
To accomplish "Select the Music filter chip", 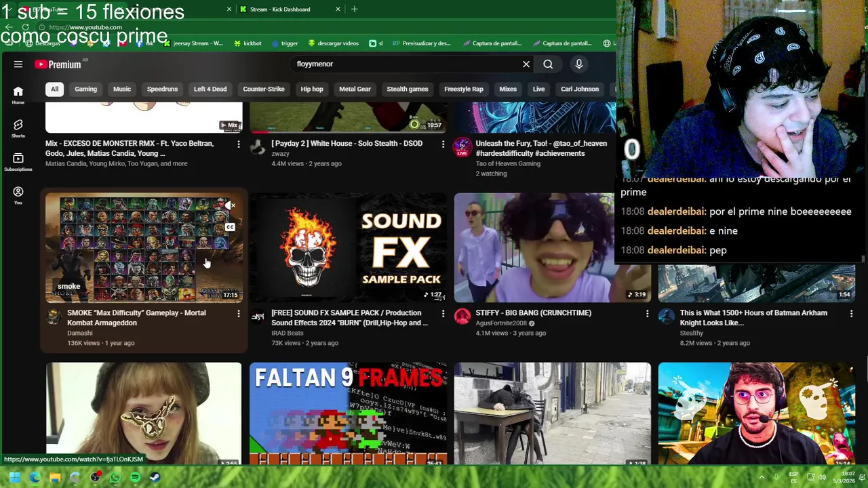I will click(122, 89).
